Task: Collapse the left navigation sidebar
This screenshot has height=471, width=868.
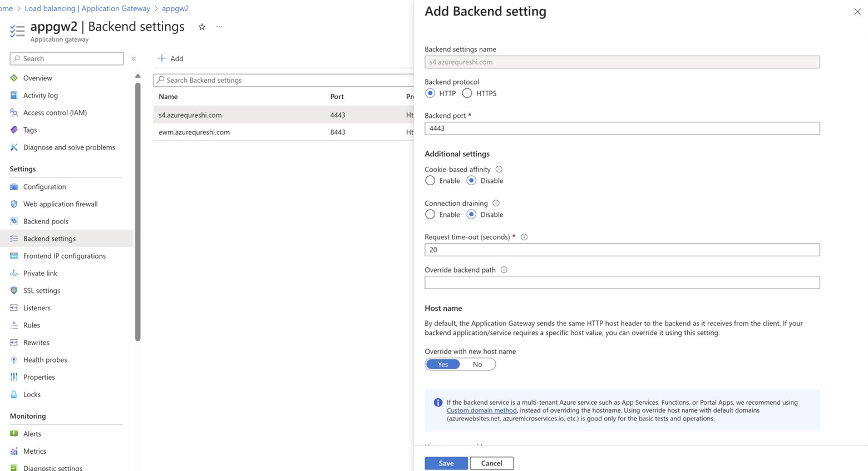Action: point(134,58)
